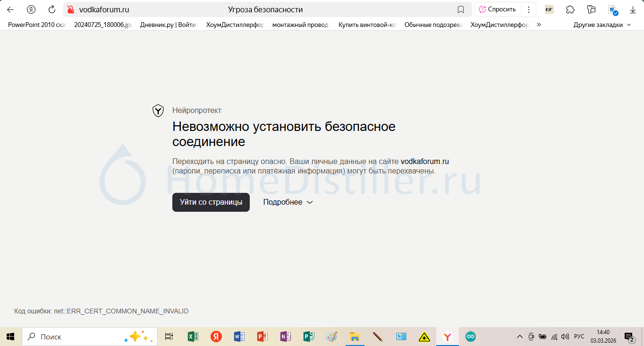Open the Yandex home button

[31, 9]
